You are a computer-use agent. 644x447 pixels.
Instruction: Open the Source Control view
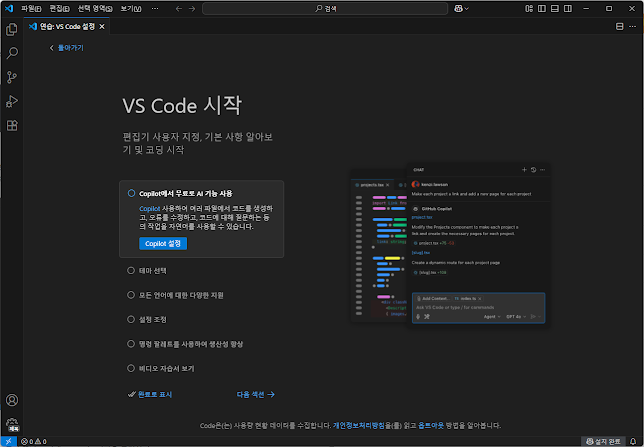tap(12, 77)
